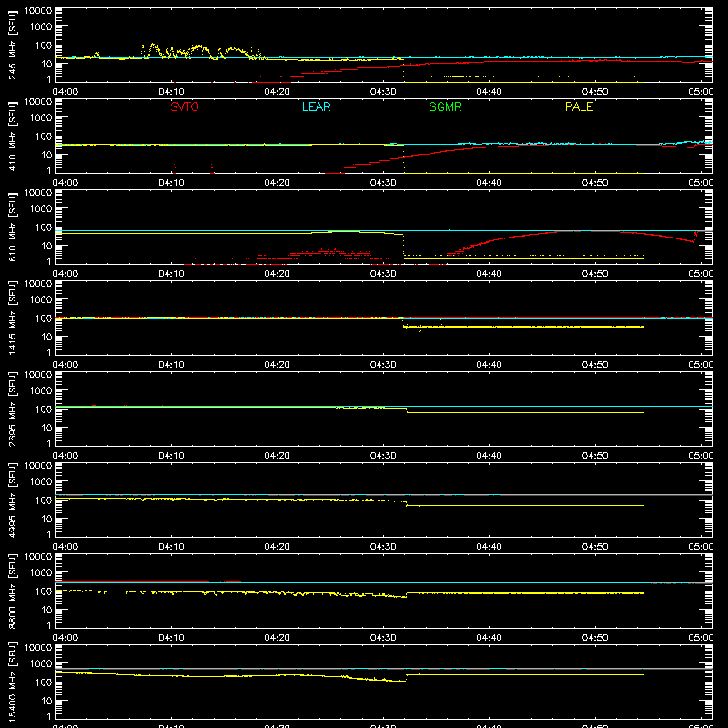
Task: Click the yellow burst peak in 245 MHz panel
Action: click(153, 45)
